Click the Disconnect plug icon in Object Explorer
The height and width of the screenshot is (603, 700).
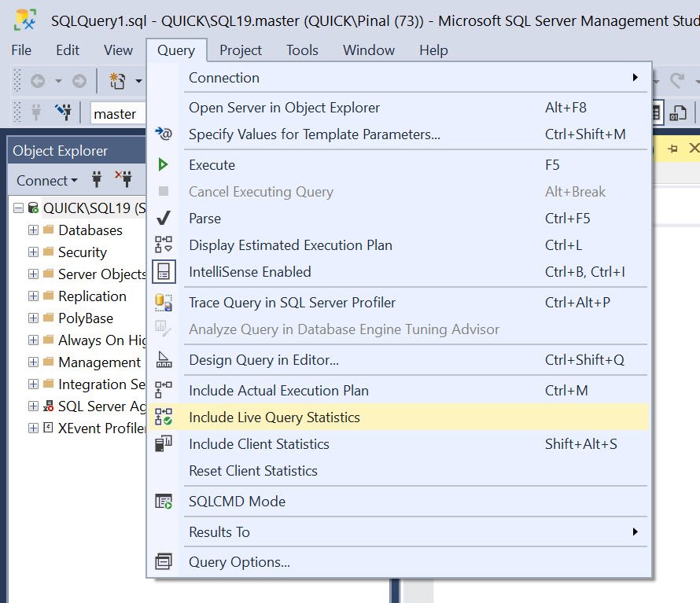pos(123,178)
